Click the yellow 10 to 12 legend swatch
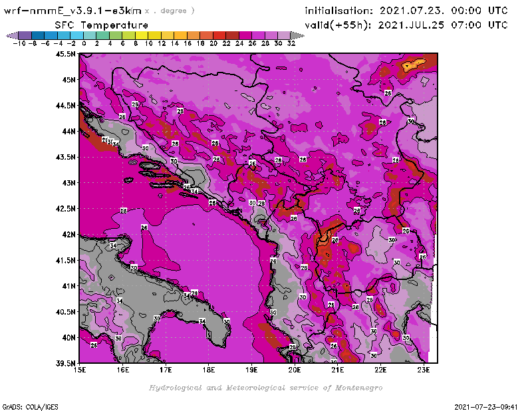 (x=154, y=35)
